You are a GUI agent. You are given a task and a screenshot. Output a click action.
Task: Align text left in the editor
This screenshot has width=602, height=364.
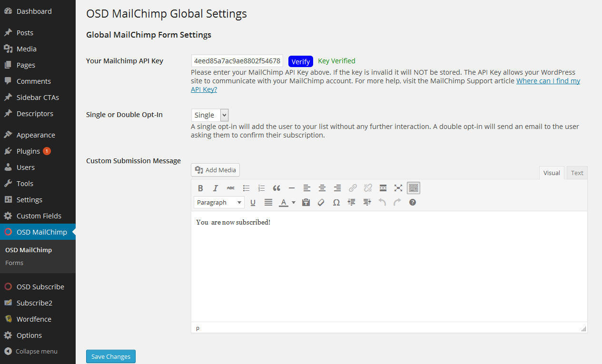(307, 188)
